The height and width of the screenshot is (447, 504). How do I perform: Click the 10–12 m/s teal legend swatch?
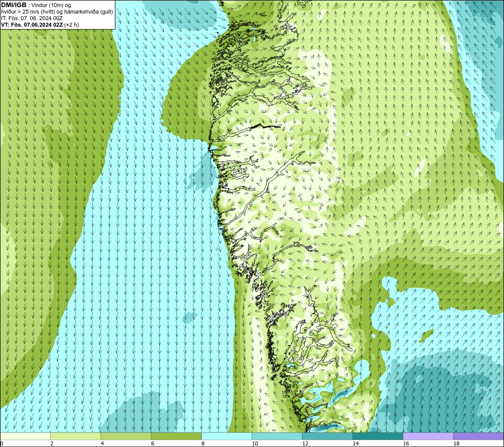point(277,436)
